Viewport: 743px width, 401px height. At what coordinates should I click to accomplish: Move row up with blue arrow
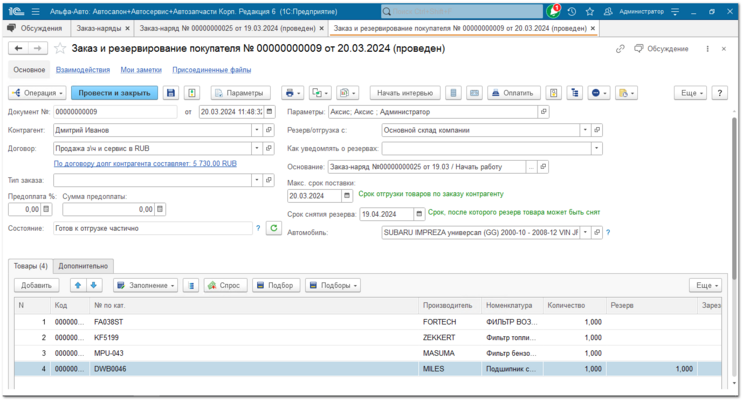(x=78, y=285)
